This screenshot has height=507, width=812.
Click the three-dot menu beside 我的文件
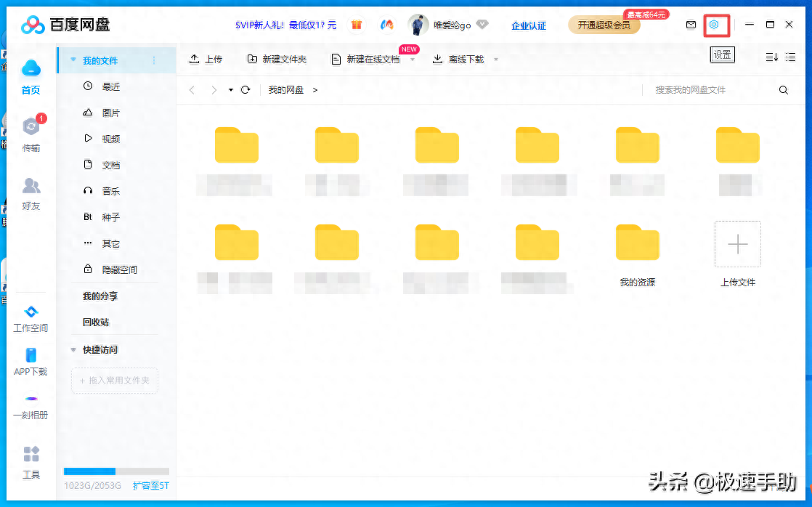point(154,60)
